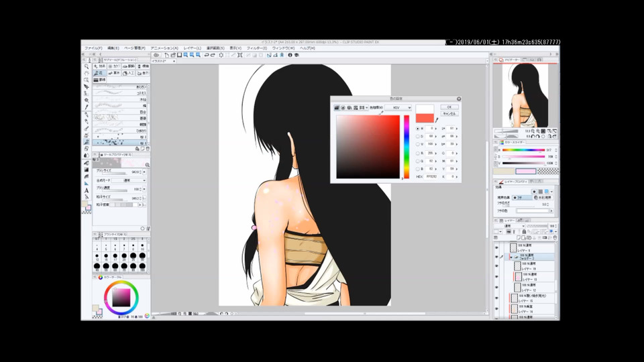The width and height of the screenshot is (644, 362).
Task: Select the Zoom magnifier tool
Action: point(87,66)
